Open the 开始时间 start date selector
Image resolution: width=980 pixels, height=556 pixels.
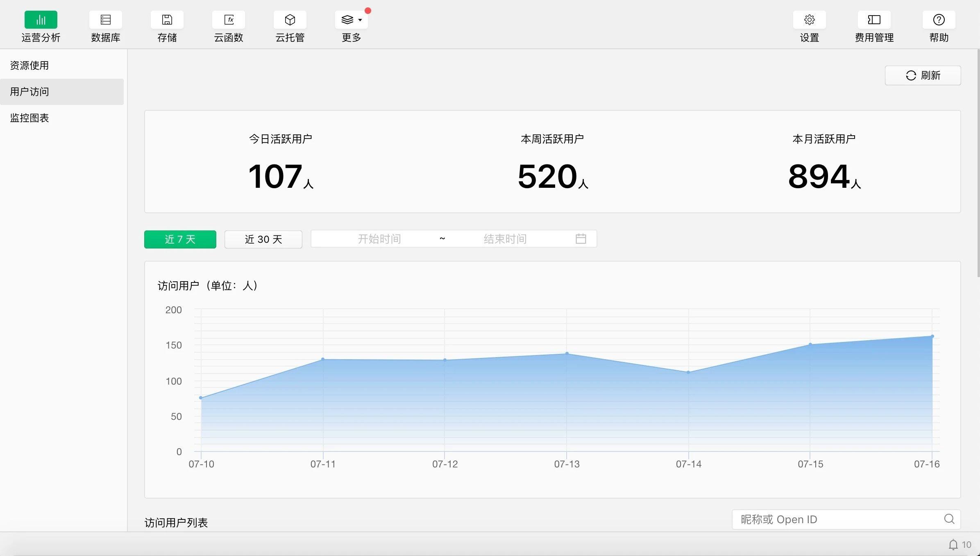tap(379, 239)
